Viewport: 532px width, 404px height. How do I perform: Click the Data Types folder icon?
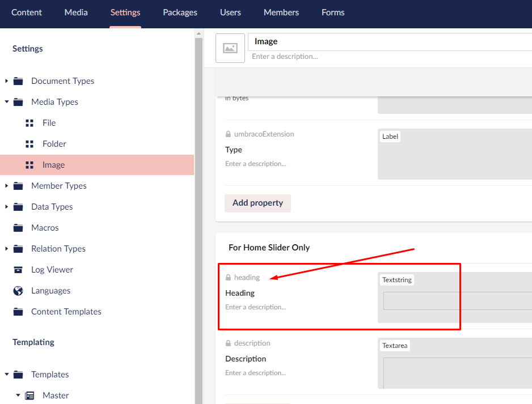click(18, 207)
